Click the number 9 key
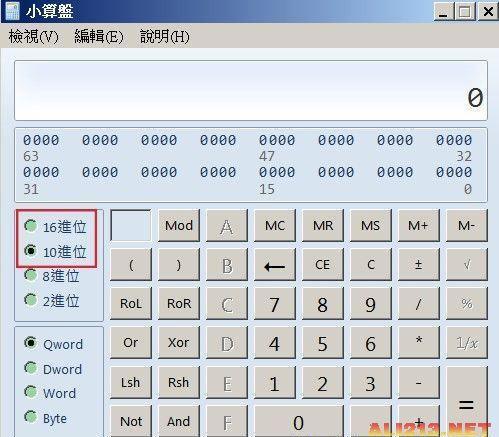 tap(371, 304)
